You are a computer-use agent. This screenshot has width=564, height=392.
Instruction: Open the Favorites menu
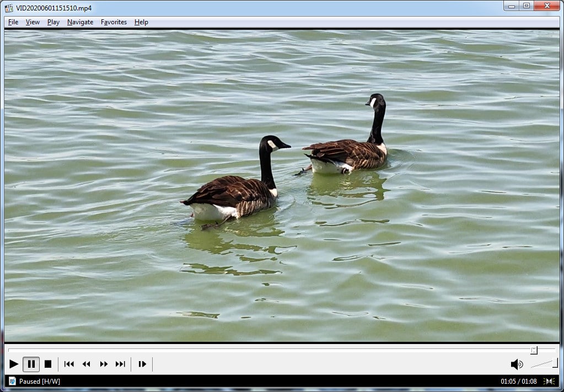(114, 22)
